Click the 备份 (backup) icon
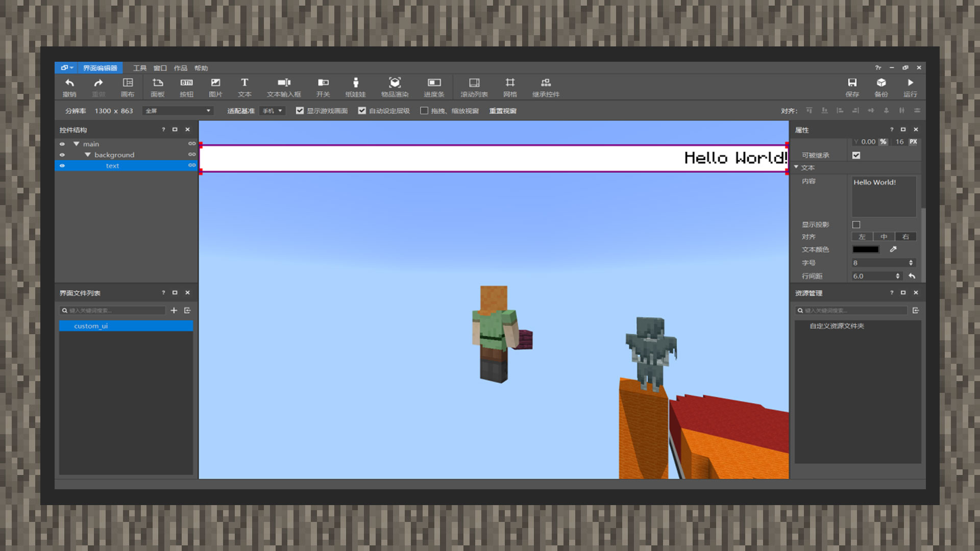This screenshot has width=980, height=551. click(881, 87)
